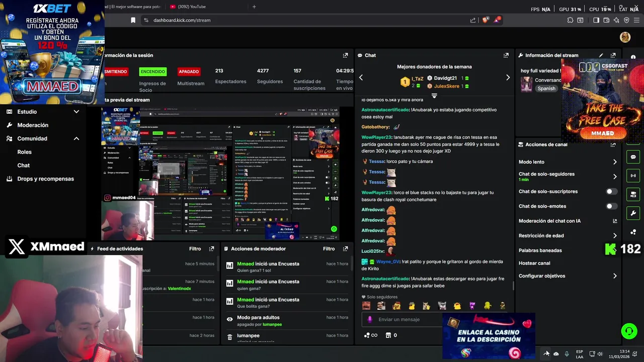Open the browser hamburger menu
644x362 pixels.
636,20
